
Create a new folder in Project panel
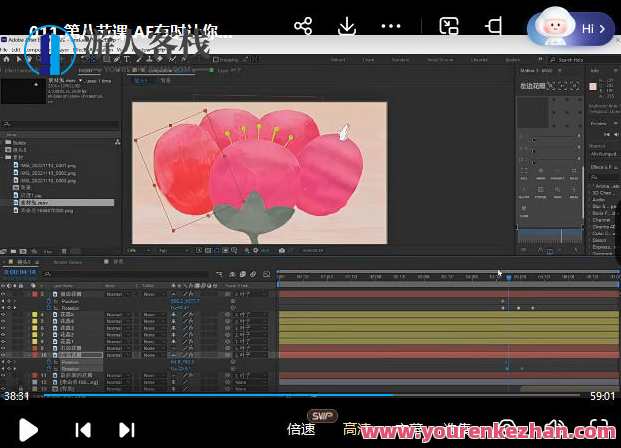pos(13,252)
